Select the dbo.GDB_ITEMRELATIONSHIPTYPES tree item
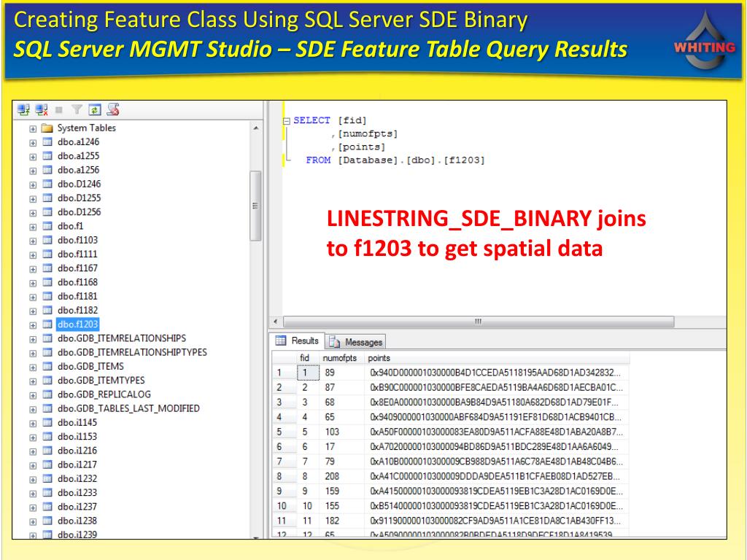The height and width of the screenshot is (560, 747). (x=132, y=352)
